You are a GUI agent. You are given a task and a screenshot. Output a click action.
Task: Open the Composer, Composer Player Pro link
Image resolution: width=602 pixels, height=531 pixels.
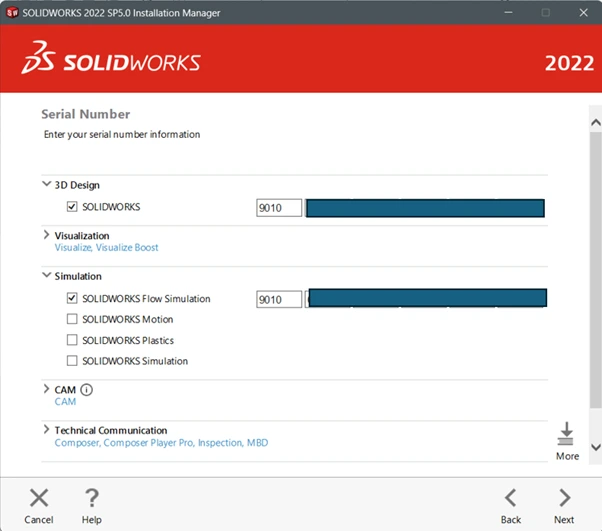pos(161,443)
